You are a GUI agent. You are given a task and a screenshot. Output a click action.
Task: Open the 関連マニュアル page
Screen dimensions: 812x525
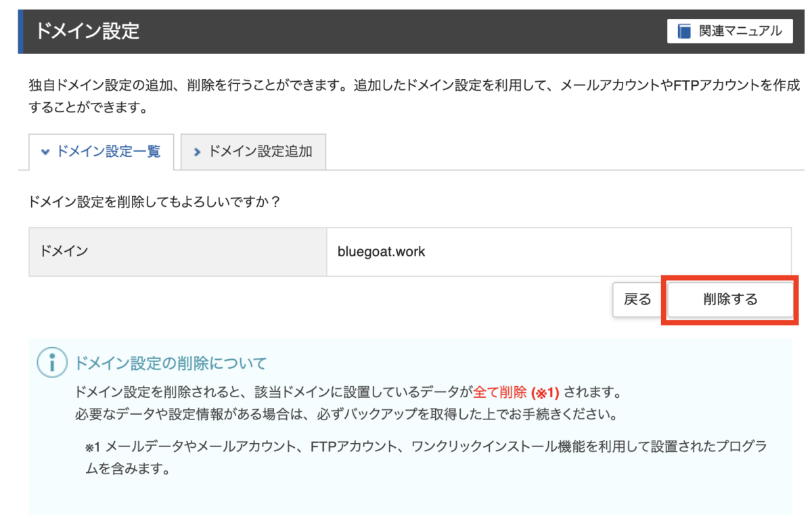[729, 30]
